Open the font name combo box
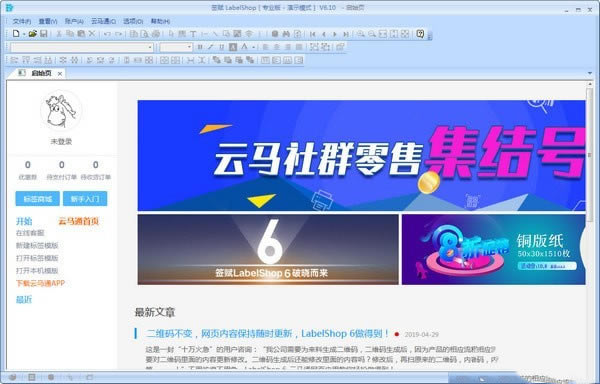 click(x=82, y=47)
